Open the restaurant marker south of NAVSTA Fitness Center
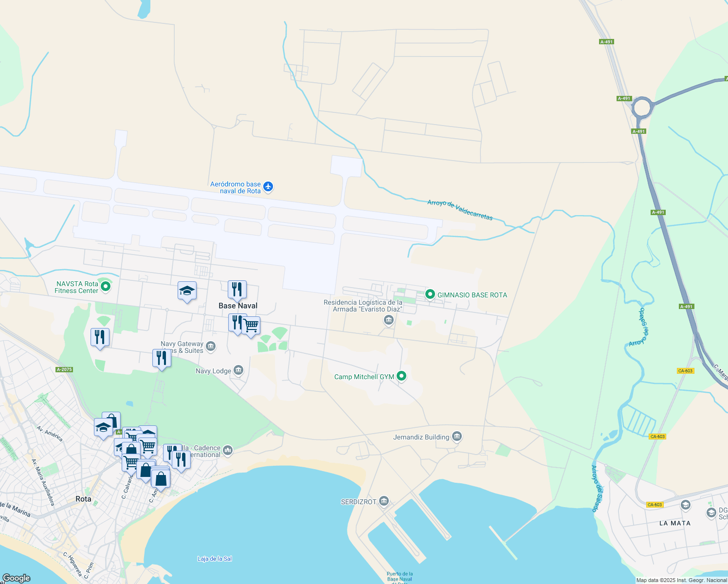The image size is (728, 584). click(100, 338)
